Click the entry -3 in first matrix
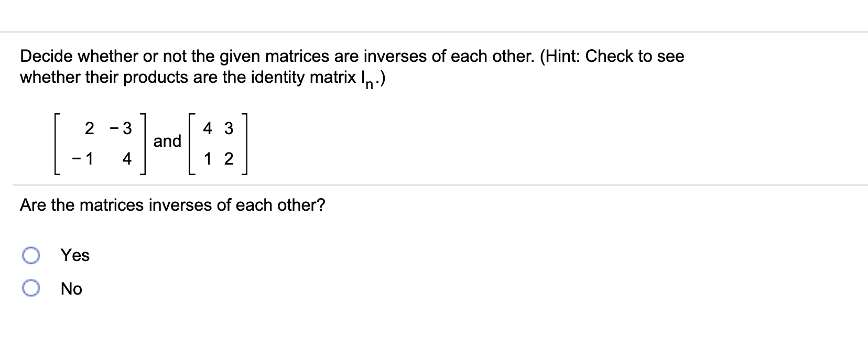Image resolution: width=868 pixels, height=347 pixels. pyautogui.click(x=122, y=127)
